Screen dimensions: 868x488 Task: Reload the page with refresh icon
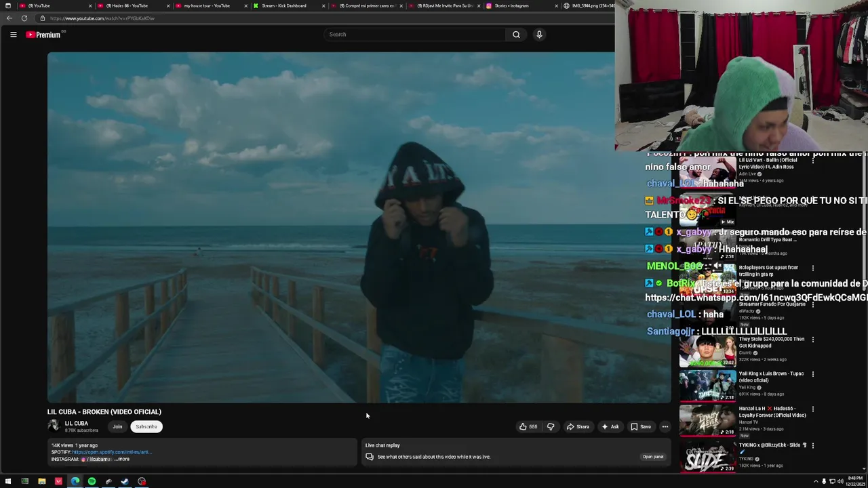tap(24, 18)
